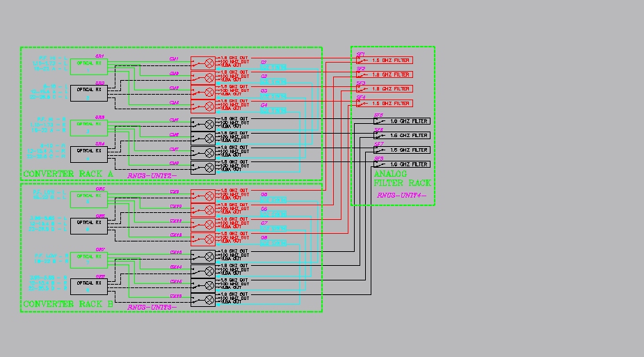Select the SF2 red 1.6 GHz filter
This screenshot has height=357, width=644.
pyautogui.click(x=385, y=74)
